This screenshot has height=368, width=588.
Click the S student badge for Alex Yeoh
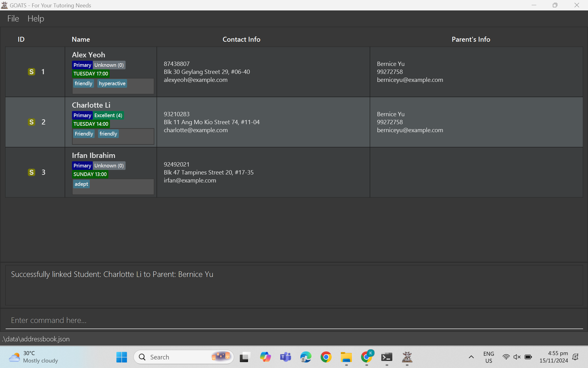(x=31, y=72)
